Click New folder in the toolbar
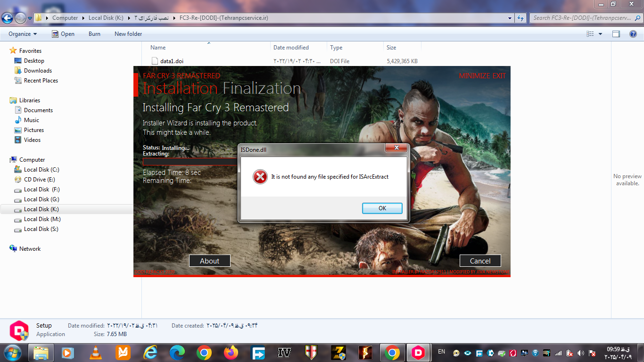The image size is (644, 362). click(x=128, y=34)
